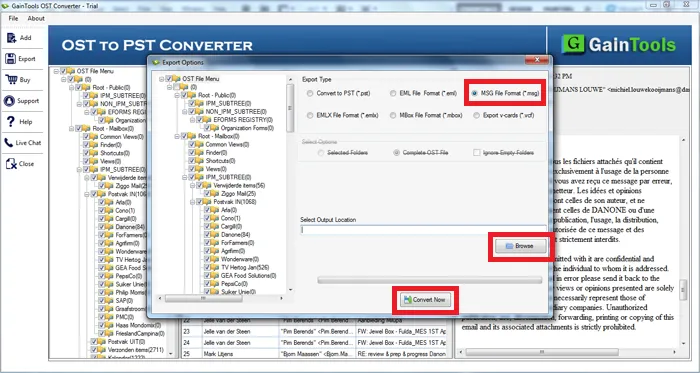700x373 pixels.
Task: Click the dialog tree vertical scrollbar thumb
Action: 290,108
